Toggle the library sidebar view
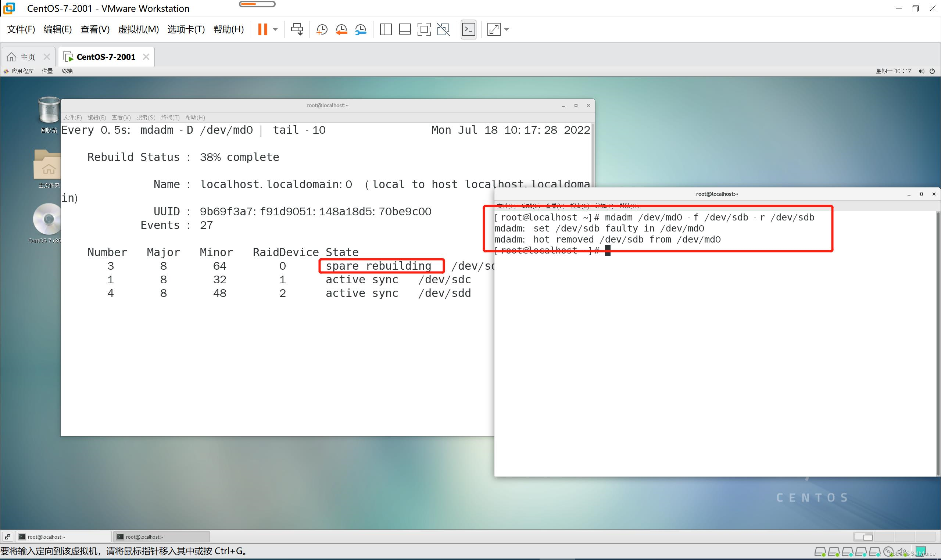Screen dimensions: 941x560 click(386, 29)
